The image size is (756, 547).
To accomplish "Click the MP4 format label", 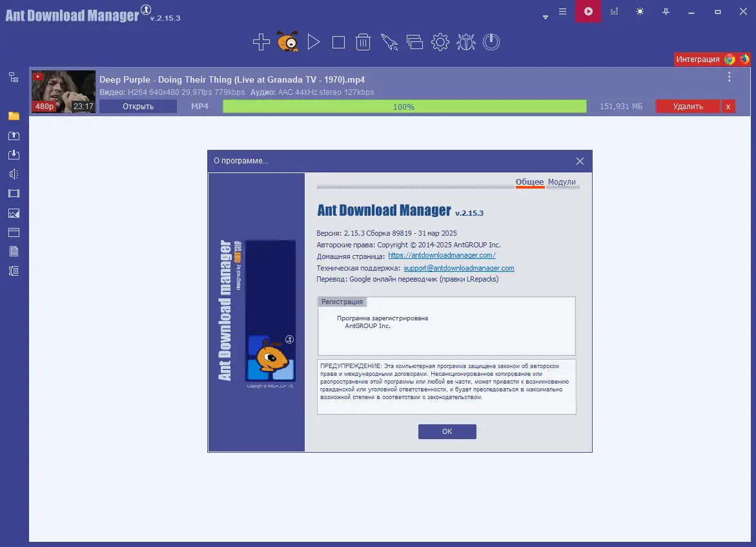I will pyautogui.click(x=199, y=106).
